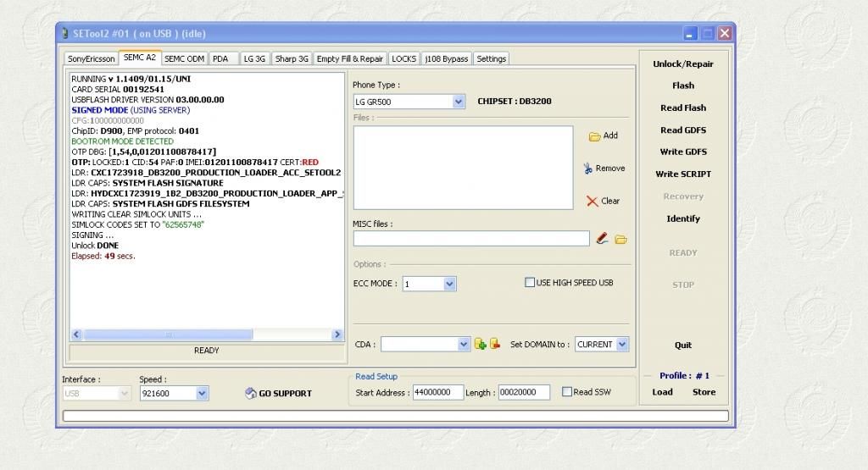Click the red Clear X icon
The image size is (868, 470).
coord(593,202)
